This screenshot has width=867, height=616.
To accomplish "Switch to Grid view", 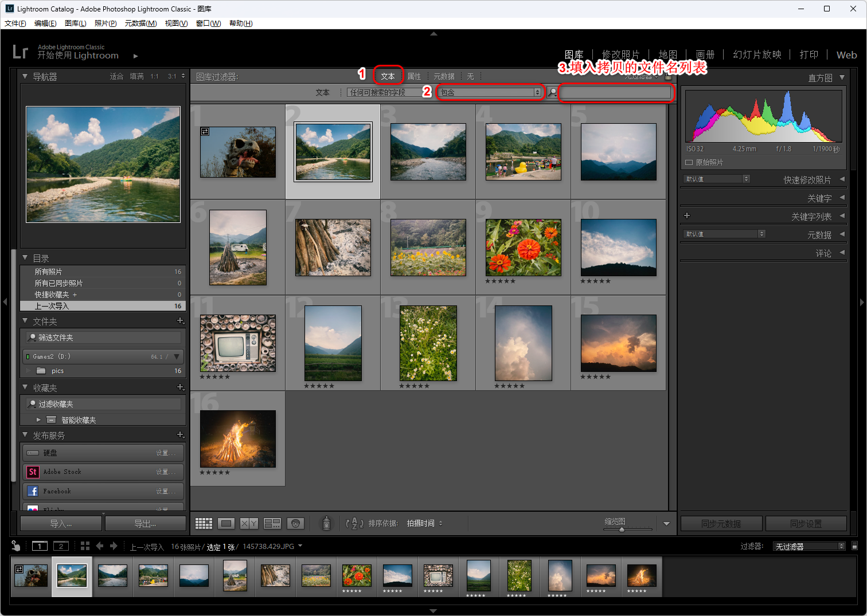I will coord(204,523).
